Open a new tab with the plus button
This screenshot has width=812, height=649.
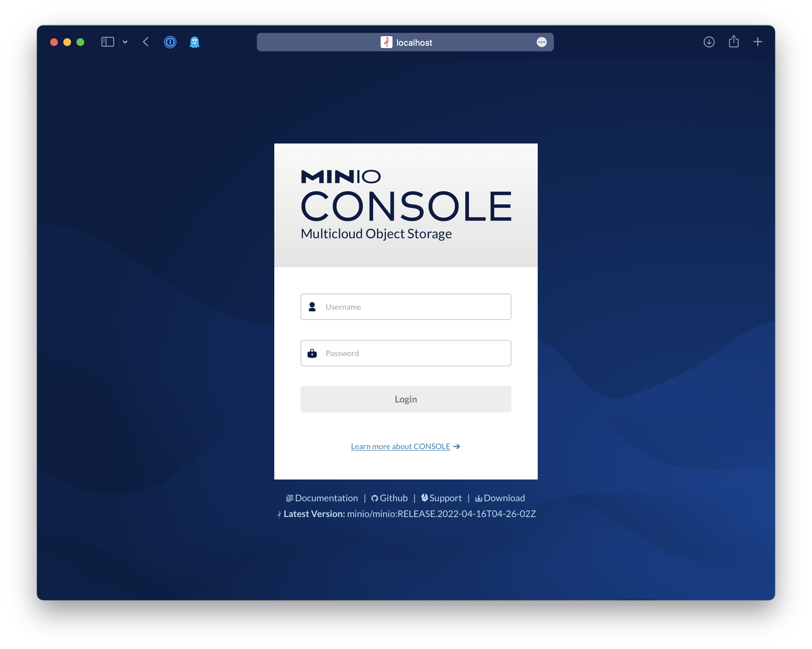(757, 42)
